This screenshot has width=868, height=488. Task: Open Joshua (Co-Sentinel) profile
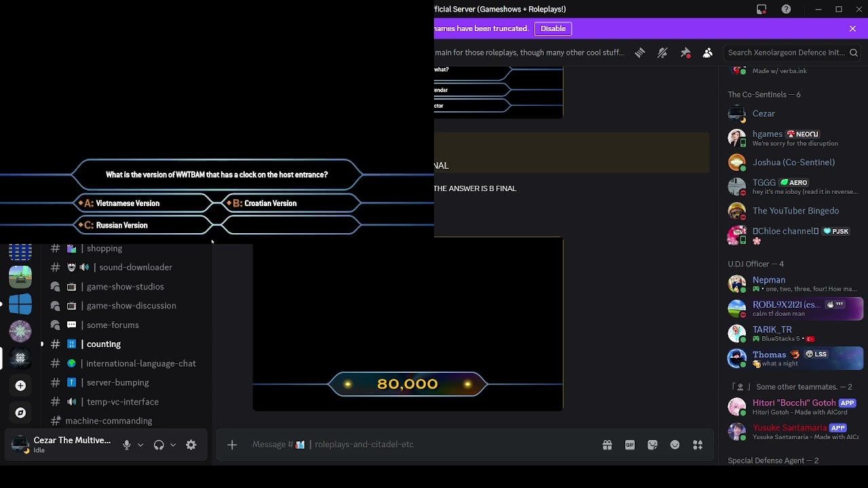pos(792,163)
